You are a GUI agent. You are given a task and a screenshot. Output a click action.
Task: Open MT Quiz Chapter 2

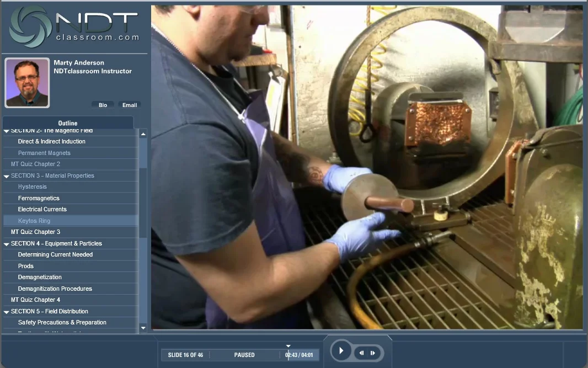[x=36, y=164]
